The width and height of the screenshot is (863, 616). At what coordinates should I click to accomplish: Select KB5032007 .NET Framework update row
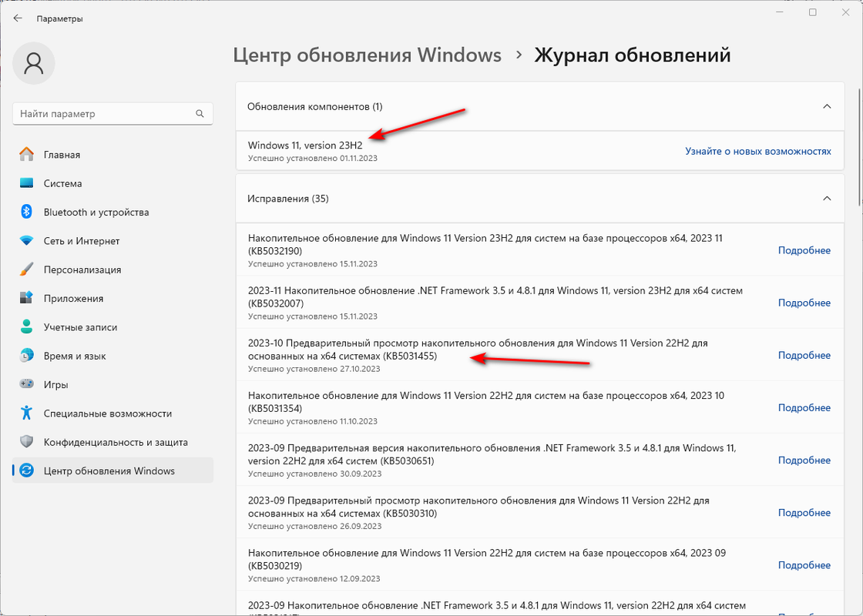pyautogui.click(x=540, y=303)
